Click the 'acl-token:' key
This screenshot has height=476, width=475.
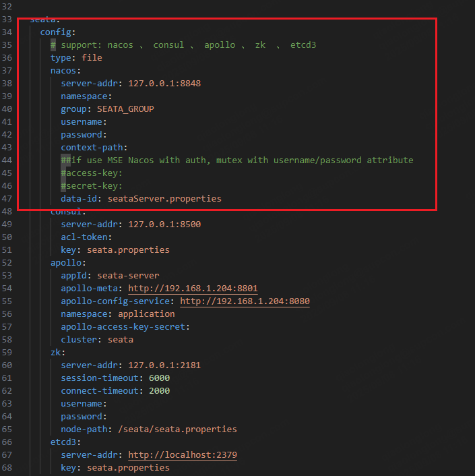click(x=86, y=237)
